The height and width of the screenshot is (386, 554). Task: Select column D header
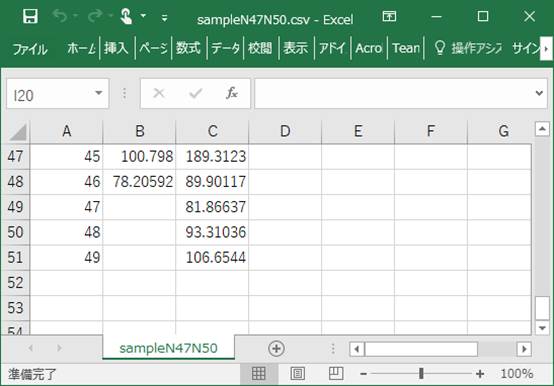pos(285,131)
